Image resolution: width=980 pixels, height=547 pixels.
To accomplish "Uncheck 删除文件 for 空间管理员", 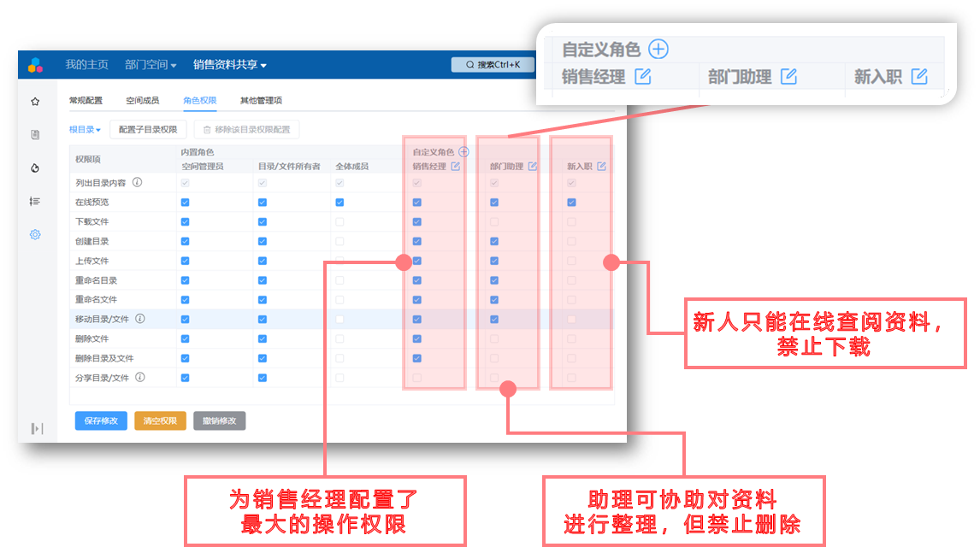I will coord(185,338).
